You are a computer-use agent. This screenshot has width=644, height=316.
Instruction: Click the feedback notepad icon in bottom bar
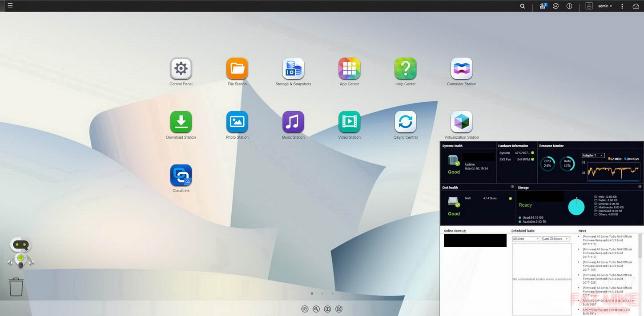point(339,309)
